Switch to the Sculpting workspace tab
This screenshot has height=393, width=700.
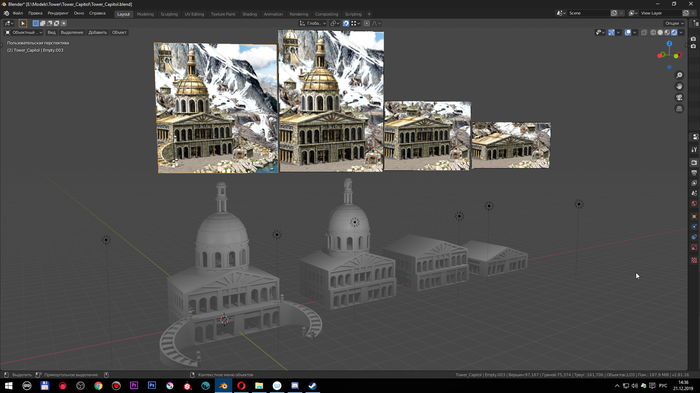pyautogui.click(x=169, y=14)
